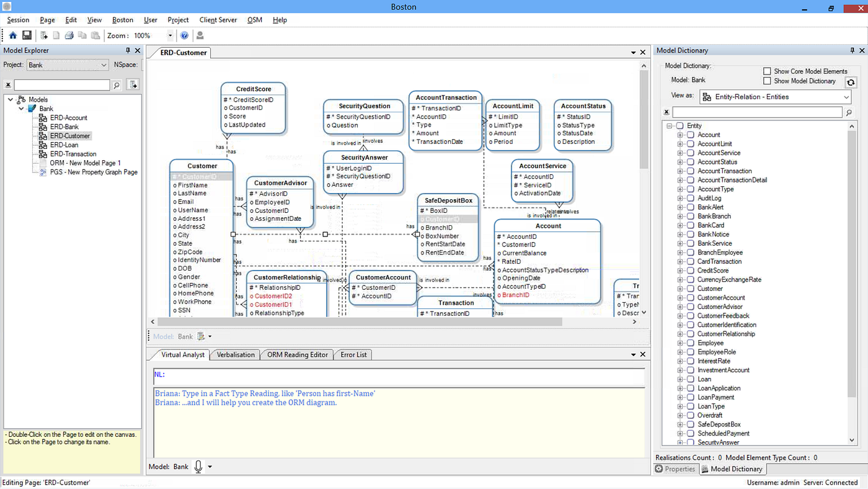Open the Client Server menu

218,20
